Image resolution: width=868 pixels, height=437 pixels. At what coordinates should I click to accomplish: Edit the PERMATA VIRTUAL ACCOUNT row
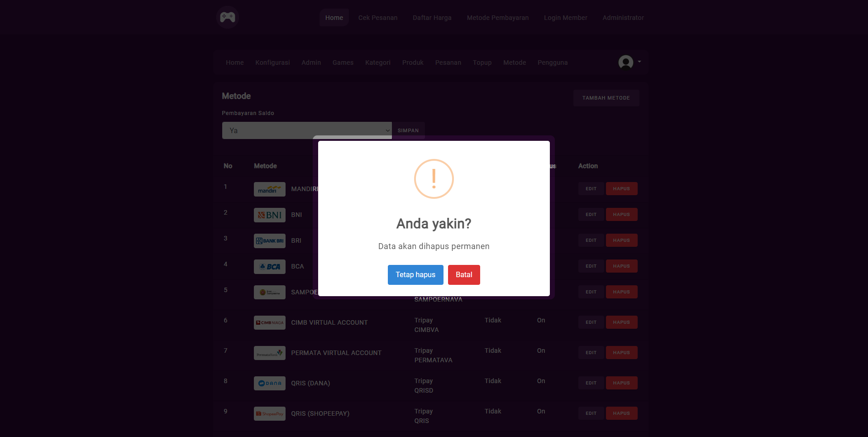pyautogui.click(x=591, y=353)
